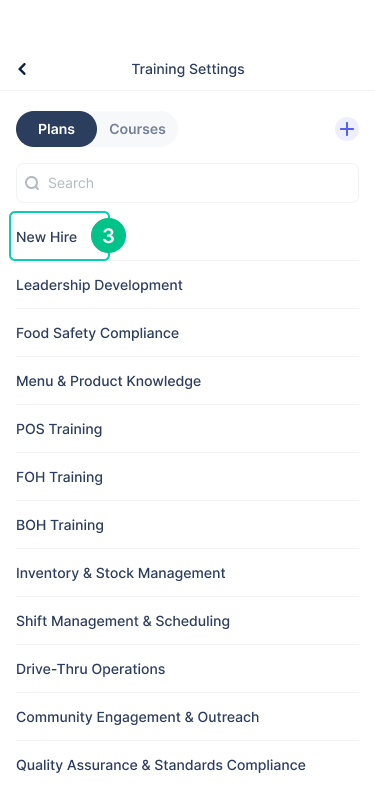This screenshot has height=812, width=375.
Task: Click the magnifier icon in search field
Action: 32,183
